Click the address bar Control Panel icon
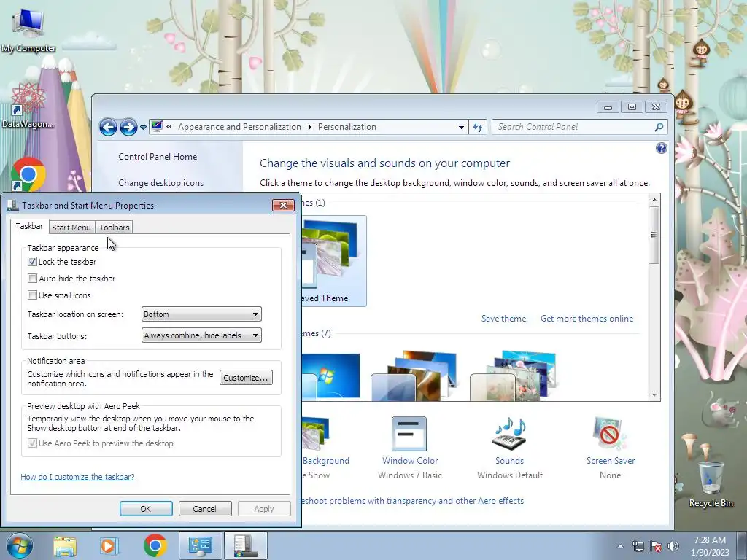747x560 pixels. coord(157,126)
